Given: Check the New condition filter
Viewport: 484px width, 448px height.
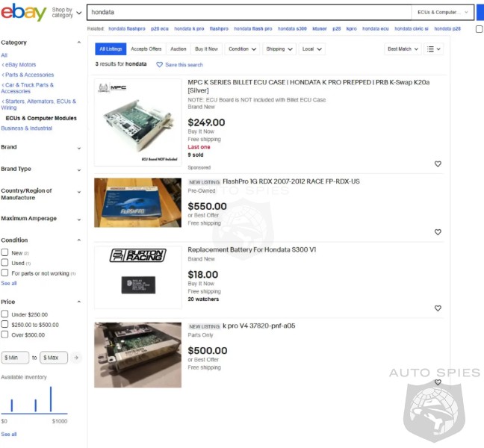Looking at the screenshot, I should (x=4, y=252).
